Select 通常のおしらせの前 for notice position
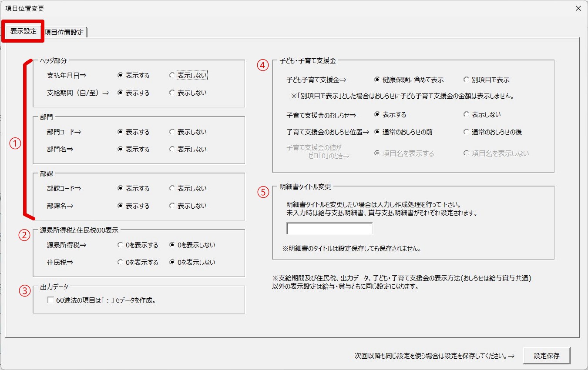 [x=377, y=132]
